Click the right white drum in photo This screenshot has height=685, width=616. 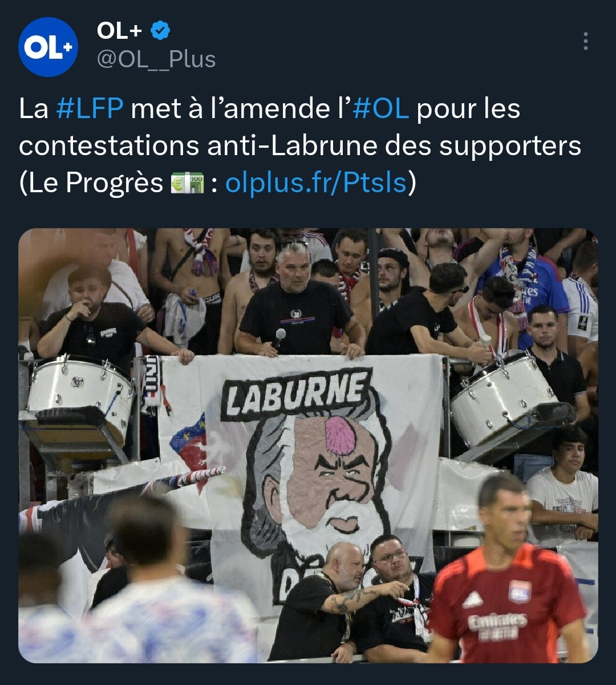coord(505,397)
